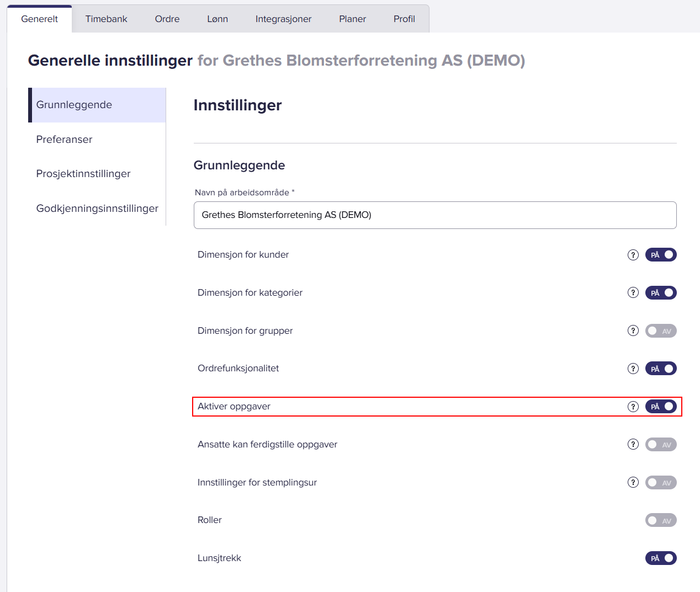Click help icon for Dimensjon for kunder
This screenshot has height=592, width=700.
click(633, 255)
